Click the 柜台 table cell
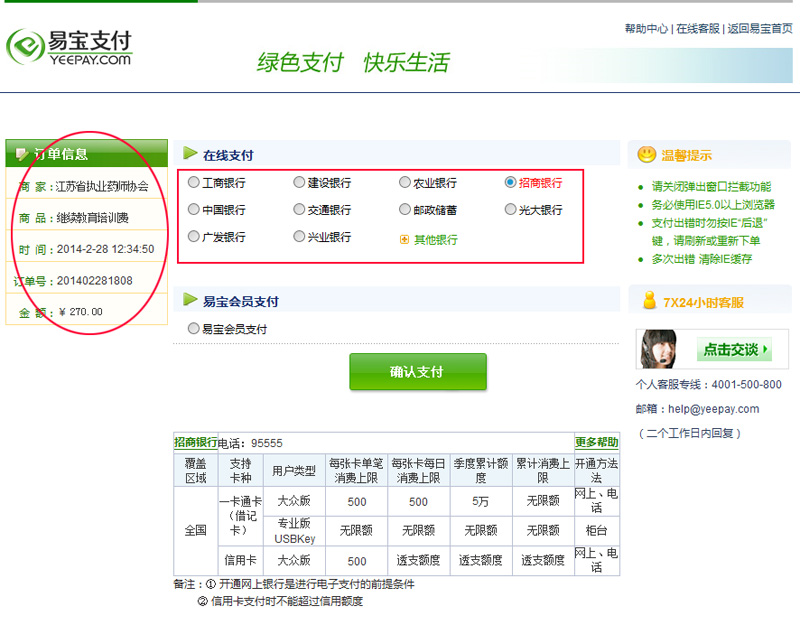800x625 pixels. tap(596, 531)
